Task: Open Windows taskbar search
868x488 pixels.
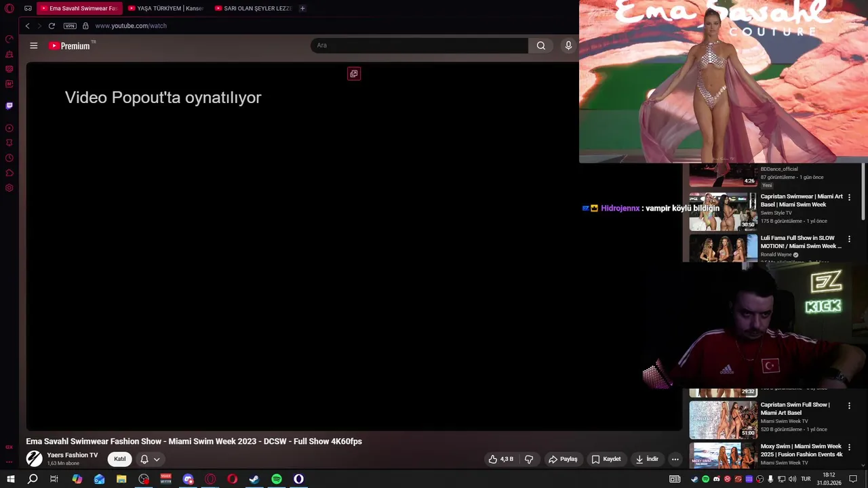Action: coord(33,479)
